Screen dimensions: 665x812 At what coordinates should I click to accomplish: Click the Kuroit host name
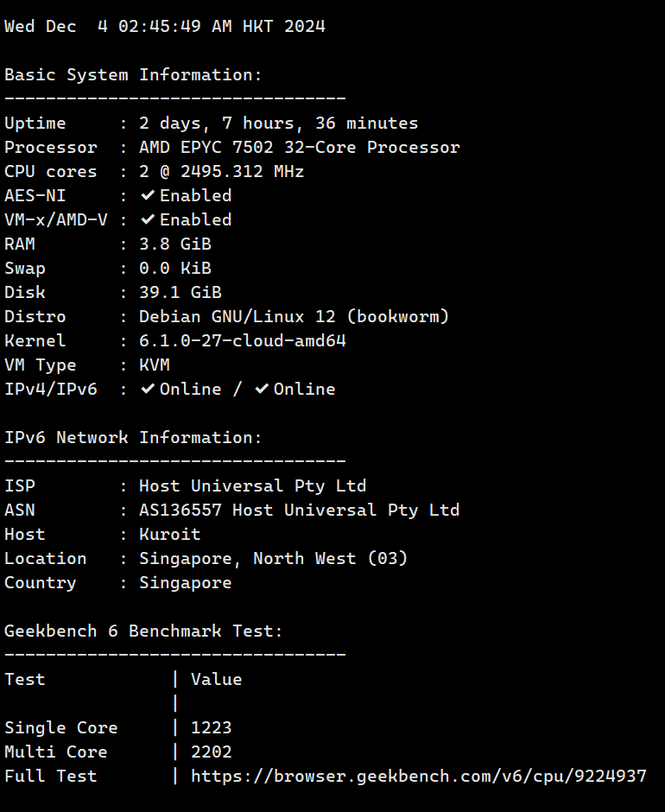169,534
